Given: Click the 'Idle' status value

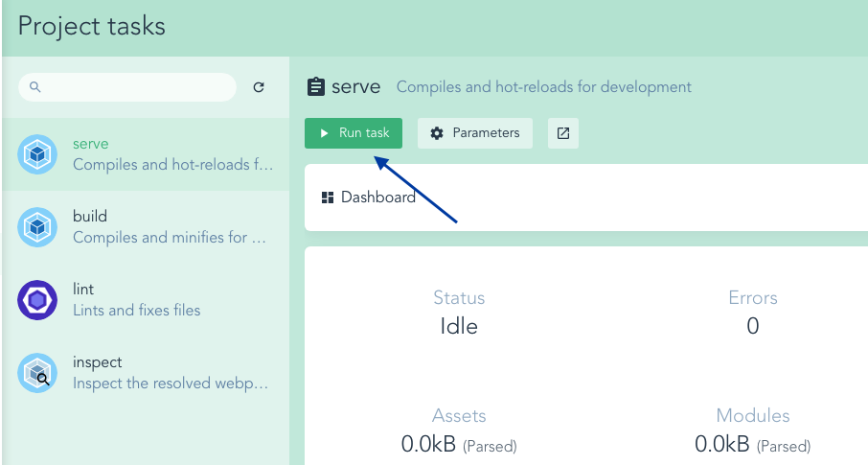Looking at the screenshot, I should (x=459, y=326).
